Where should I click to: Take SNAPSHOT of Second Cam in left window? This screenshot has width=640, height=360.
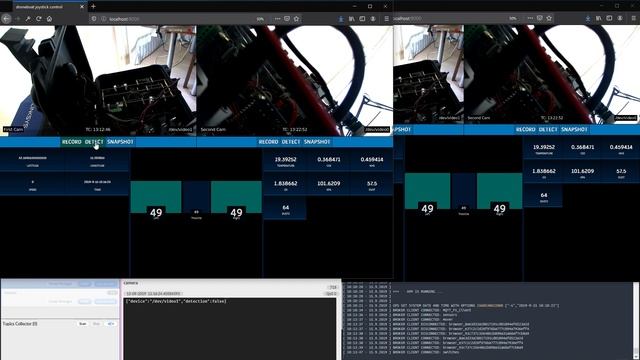pos(317,142)
